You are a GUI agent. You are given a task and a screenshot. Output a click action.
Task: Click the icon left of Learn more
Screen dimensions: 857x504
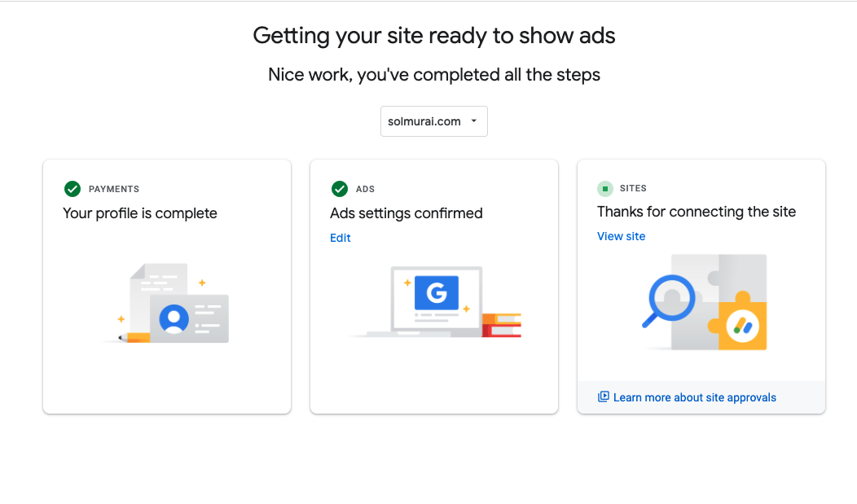point(604,397)
